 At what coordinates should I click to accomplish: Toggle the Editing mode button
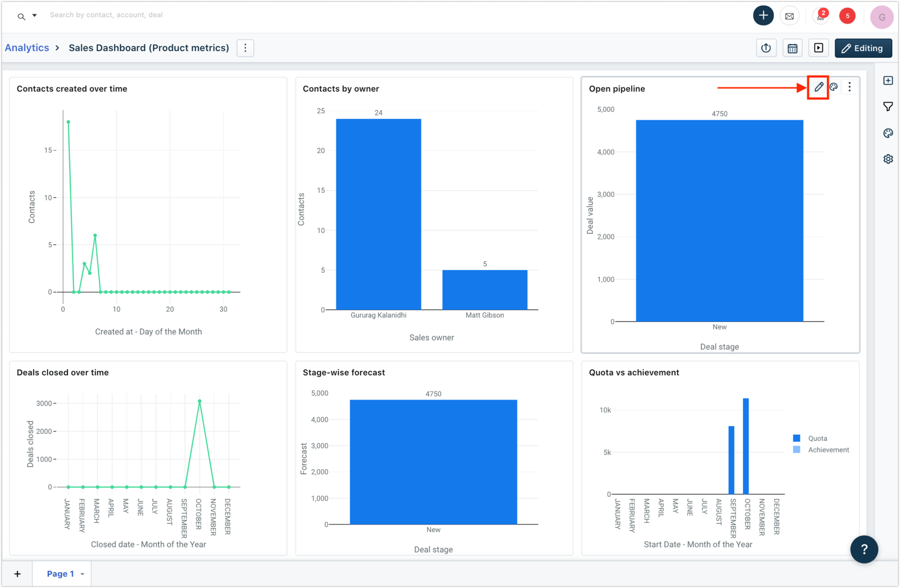pos(863,48)
